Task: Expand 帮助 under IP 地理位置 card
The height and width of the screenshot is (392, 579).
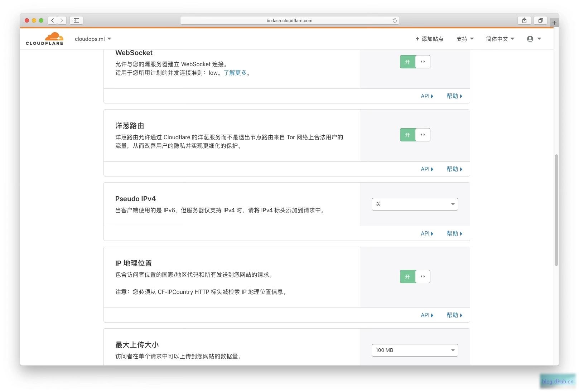Action: [x=454, y=315]
